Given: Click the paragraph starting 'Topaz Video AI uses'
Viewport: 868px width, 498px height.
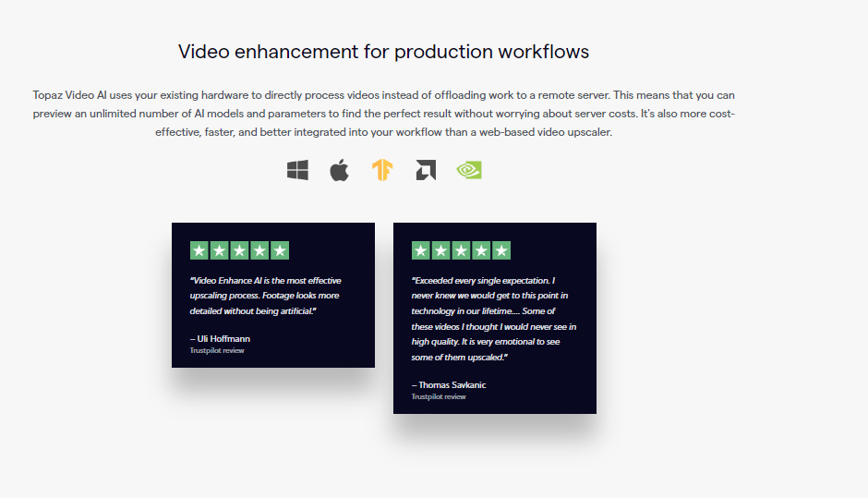Looking at the screenshot, I should click(x=383, y=114).
